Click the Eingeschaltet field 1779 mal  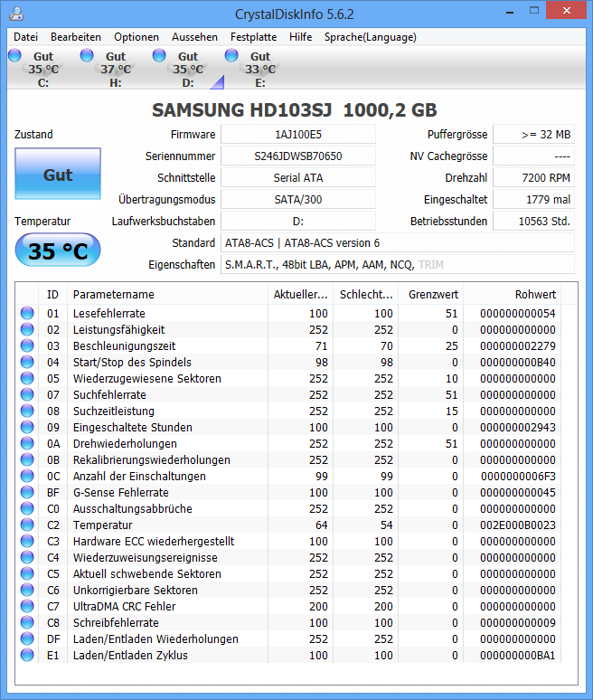pos(533,200)
